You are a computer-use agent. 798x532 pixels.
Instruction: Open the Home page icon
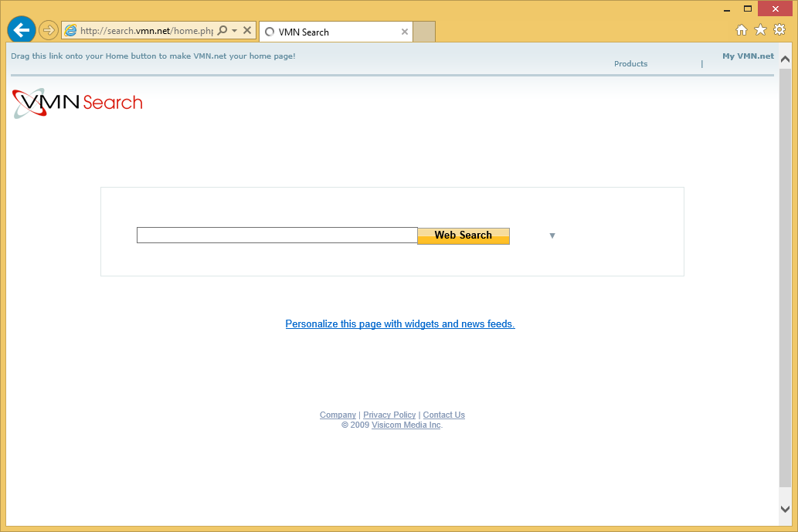pyautogui.click(x=742, y=30)
